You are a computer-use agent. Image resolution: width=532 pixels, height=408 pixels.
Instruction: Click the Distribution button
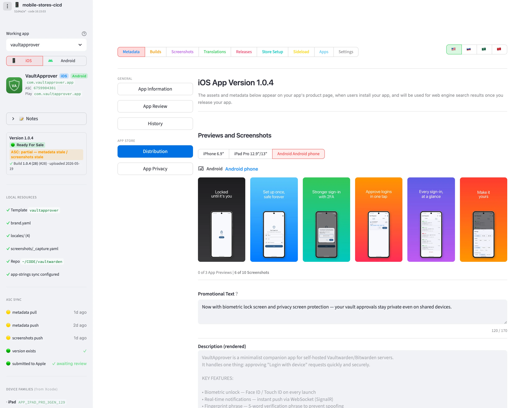(155, 151)
